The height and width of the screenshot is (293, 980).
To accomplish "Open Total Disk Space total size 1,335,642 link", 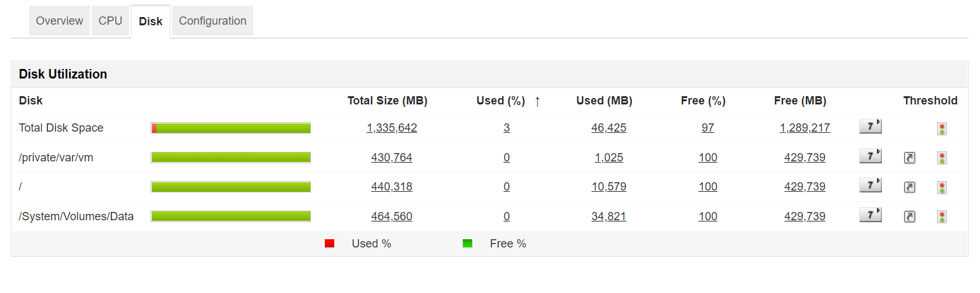I will coord(392,128).
